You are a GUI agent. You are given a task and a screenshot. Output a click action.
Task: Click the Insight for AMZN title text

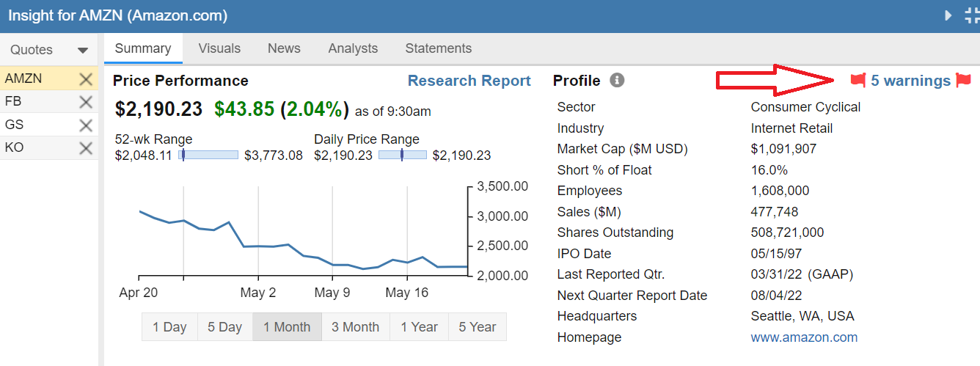(117, 15)
